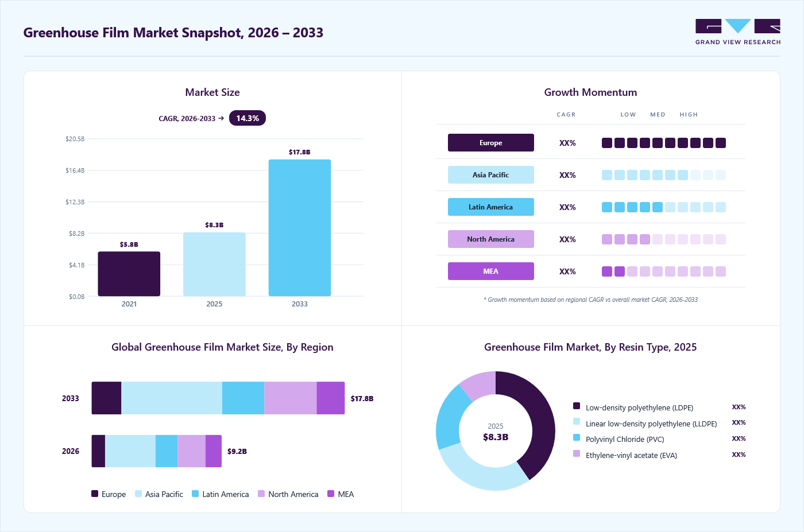804x532 pixels.
Task: Click MEA legend swatch
Action: 331,494
